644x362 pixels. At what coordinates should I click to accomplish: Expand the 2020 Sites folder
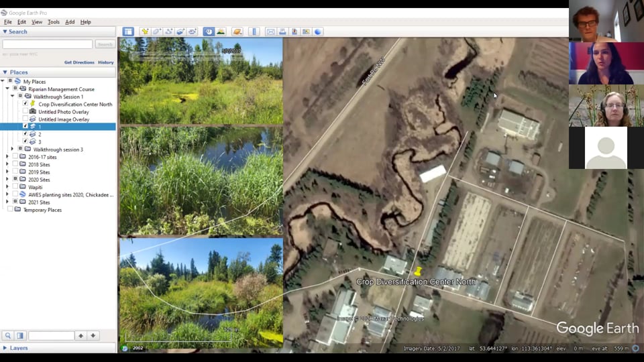point(7,180)
